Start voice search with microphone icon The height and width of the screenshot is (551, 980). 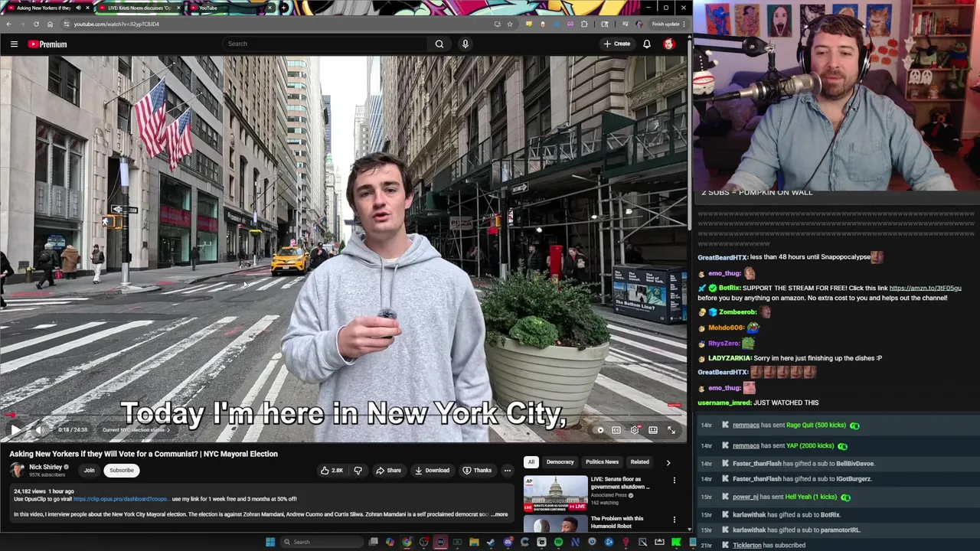click(x=465, y=44)
